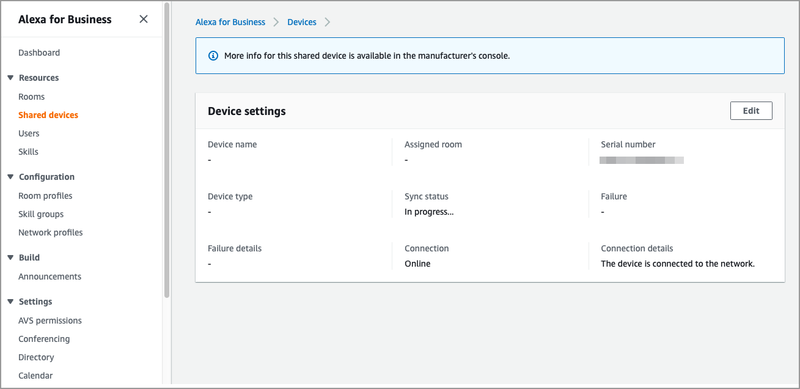Collapse the Resources section triangle
This screenshot has width=800, height=389.
(x=10, y=78)
